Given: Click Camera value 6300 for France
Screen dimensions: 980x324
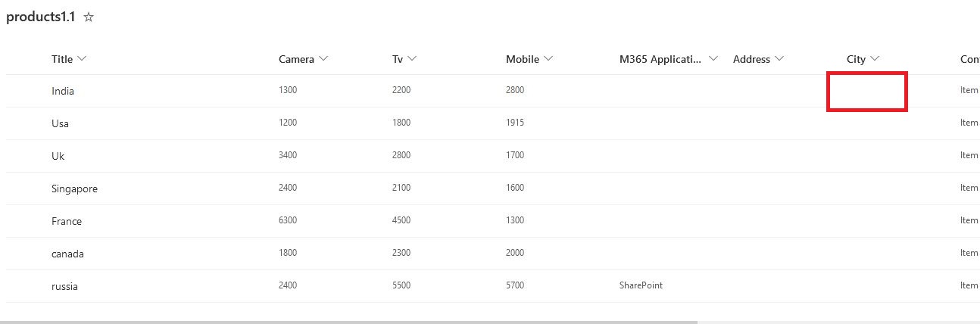Looking at the screenshot, I should (x=288, y=220).
